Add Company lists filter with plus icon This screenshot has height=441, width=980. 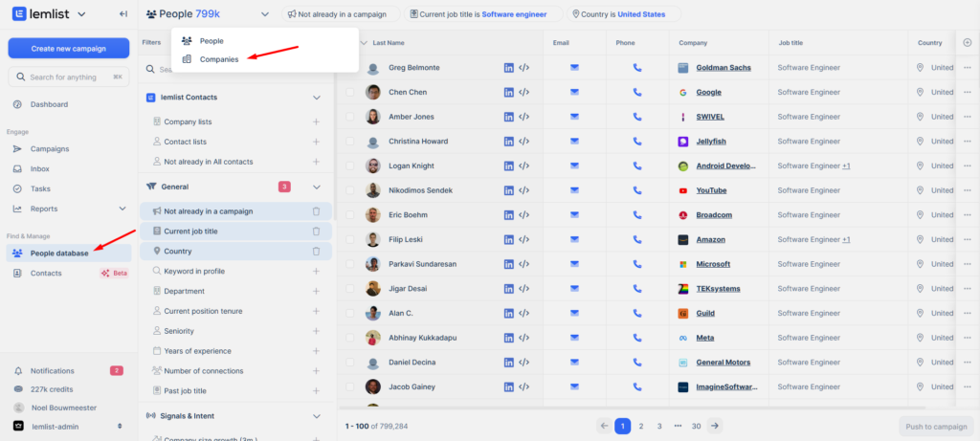[x=316, y=122]
